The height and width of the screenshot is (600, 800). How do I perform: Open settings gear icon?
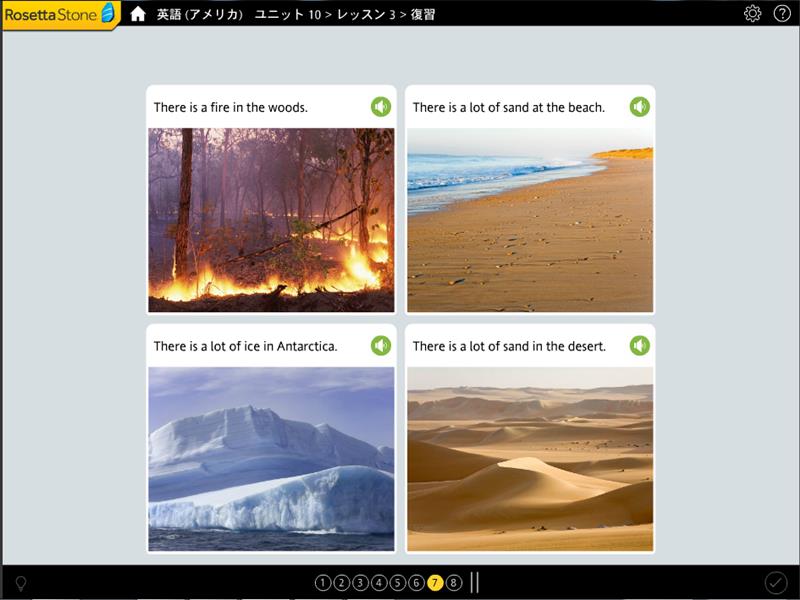coord(753,13)
